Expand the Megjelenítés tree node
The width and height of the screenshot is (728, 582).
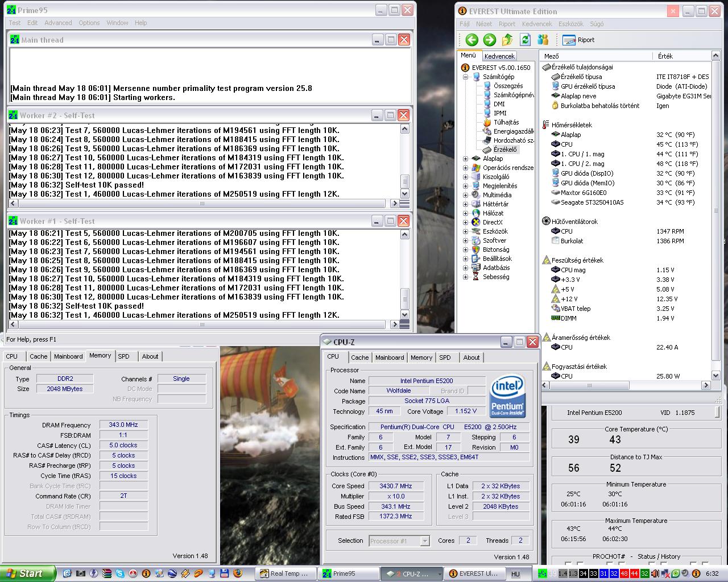pyautogui.click(x=465, y=186)
